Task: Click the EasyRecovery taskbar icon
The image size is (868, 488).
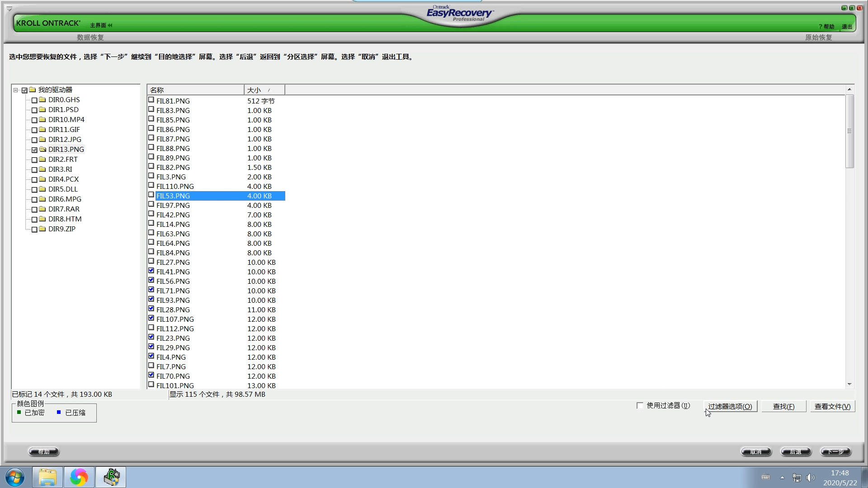Action: pos(111,477)
